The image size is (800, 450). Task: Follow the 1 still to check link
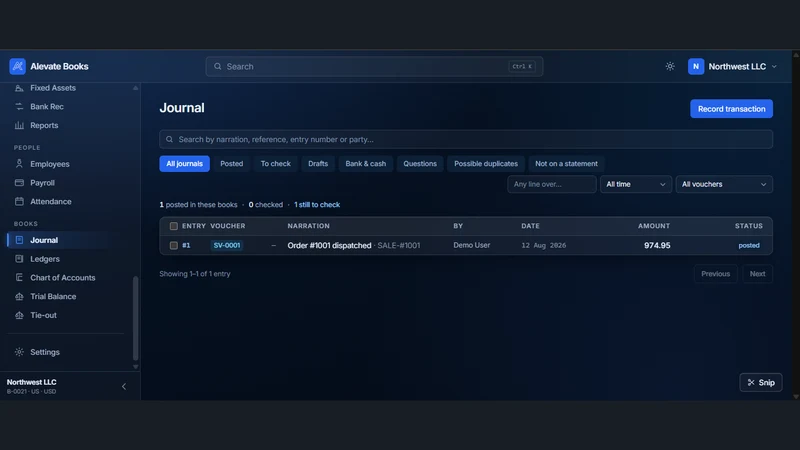point(317,205)
